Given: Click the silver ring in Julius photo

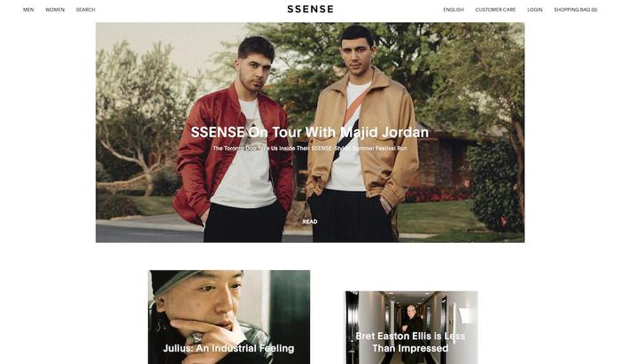Looking at the screenshot, I should pos(195,338).
